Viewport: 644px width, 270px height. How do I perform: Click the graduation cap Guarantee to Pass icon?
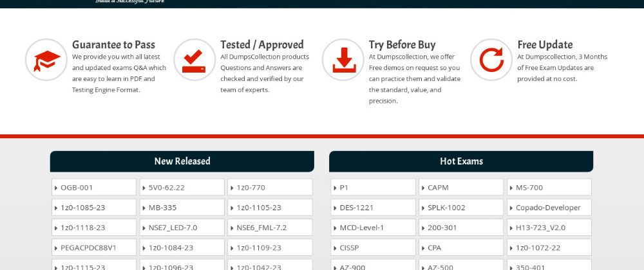coord(46,60)
